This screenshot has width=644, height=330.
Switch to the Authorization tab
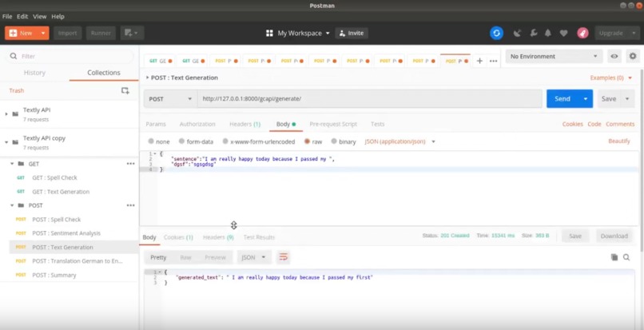[197, 124]
